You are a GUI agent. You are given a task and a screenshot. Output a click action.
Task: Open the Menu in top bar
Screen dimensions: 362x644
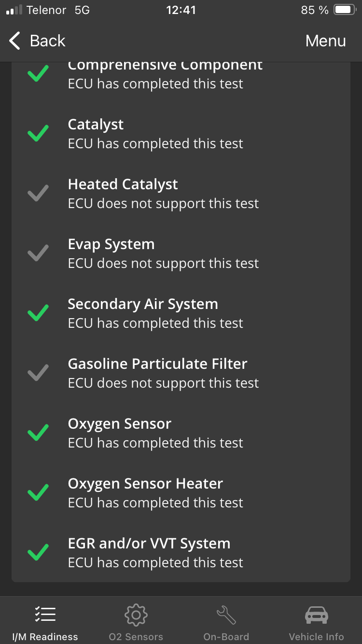pyautogui.click(x=325, y=41)
